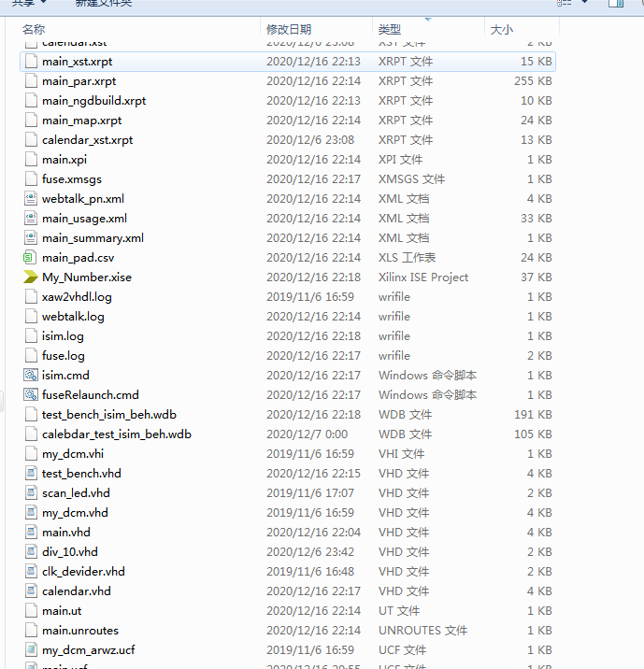Image resolution: width=644 pixels, height=669 pixels.
Task: Click the XPI 文件 type cell
Action: click(400, 160)
